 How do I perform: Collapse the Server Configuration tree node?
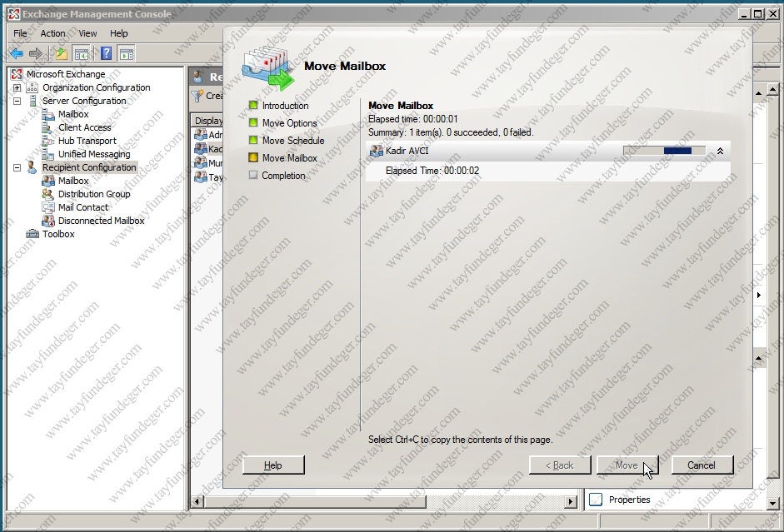coord(17,101)
